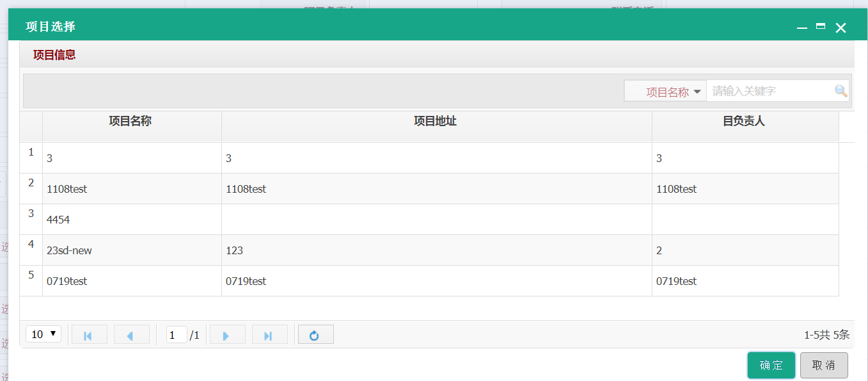Screen dimensions: 868x381
Task: Go to first page in pager
Action: click(x=89, y=335)
